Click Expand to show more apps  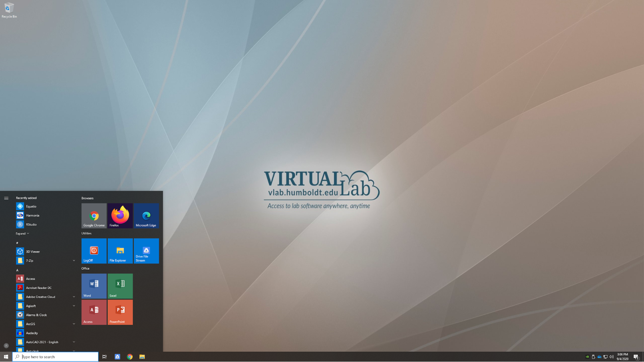click(23, 233)
